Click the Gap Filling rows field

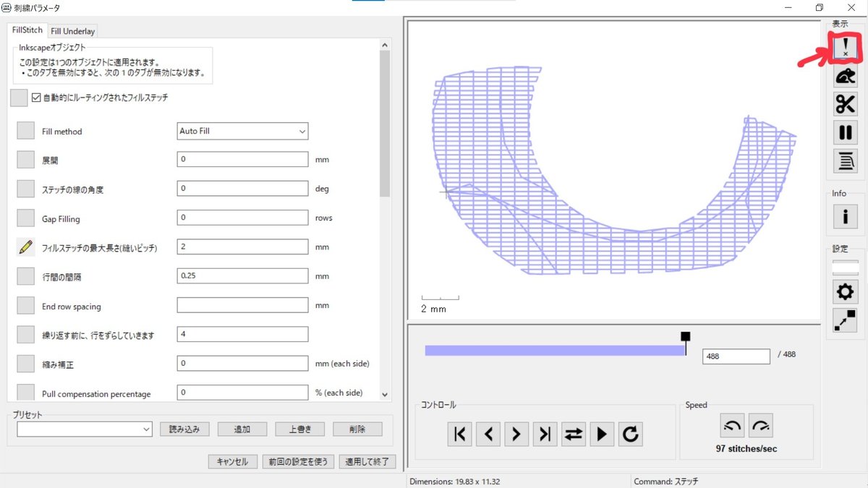243,218
